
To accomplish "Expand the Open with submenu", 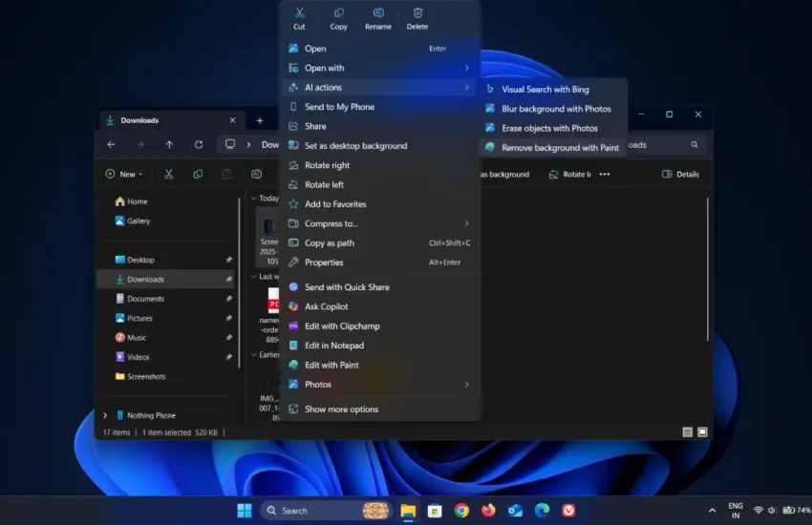I will (x=379, y=68).
